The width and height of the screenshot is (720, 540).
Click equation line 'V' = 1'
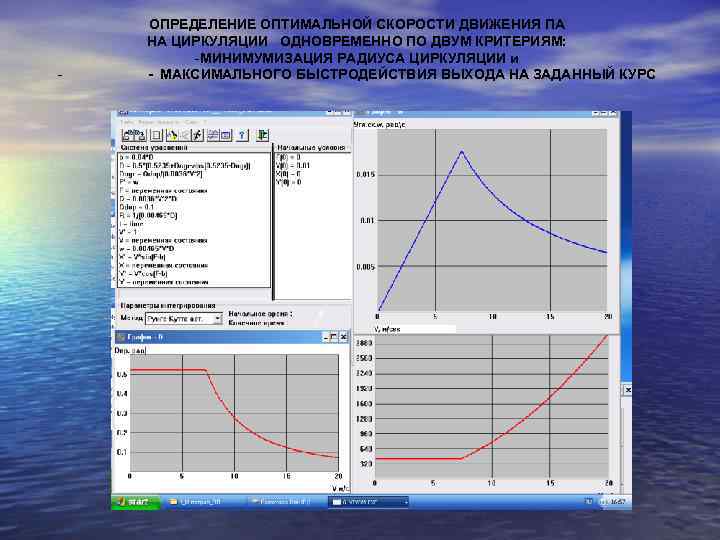pyautogui.click(x=128, y=232)
